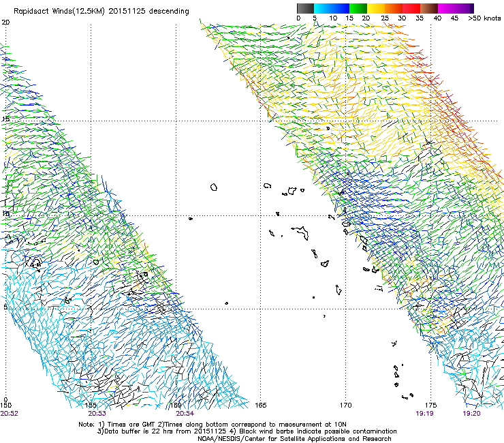This screenshot has height=443, width=504.
Task: Click the cyan-blue 5-15 knots legend swatch
Action: [332, 8]
